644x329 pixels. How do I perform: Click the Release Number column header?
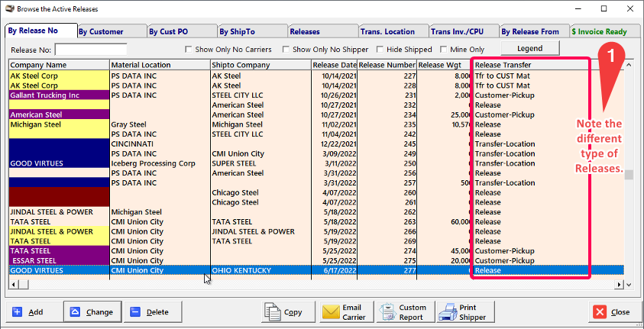pos(387,65)
